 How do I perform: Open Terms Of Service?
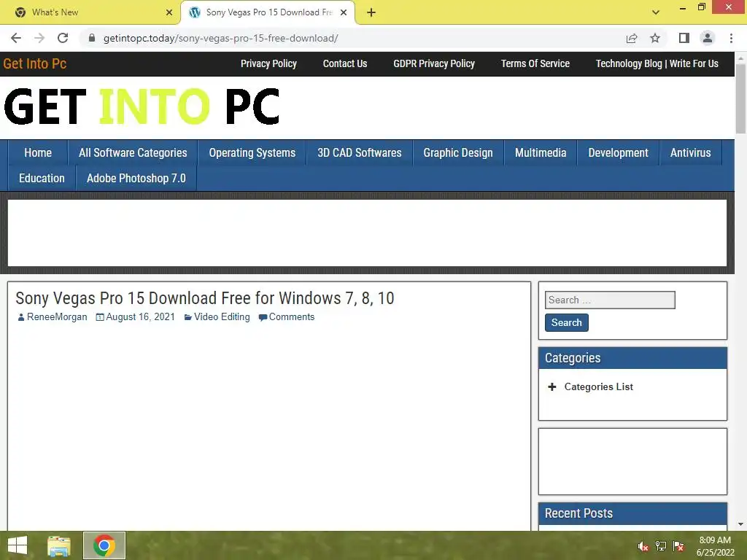pos(535,64)
